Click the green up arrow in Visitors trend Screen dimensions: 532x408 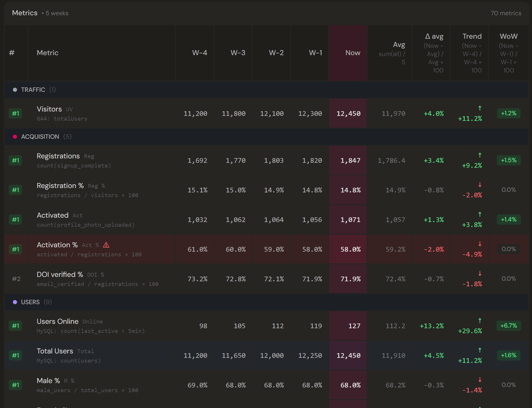(x=480, y=108)
